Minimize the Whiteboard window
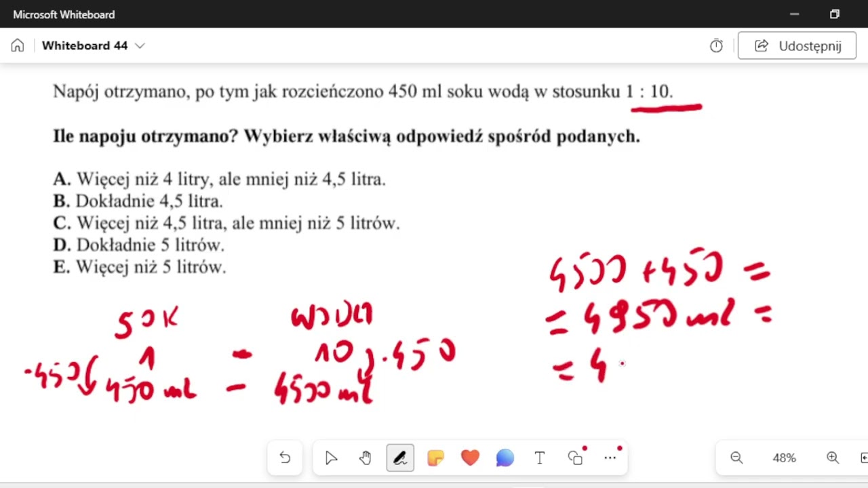Screen dimensions: 868x488 pos(795,14)
